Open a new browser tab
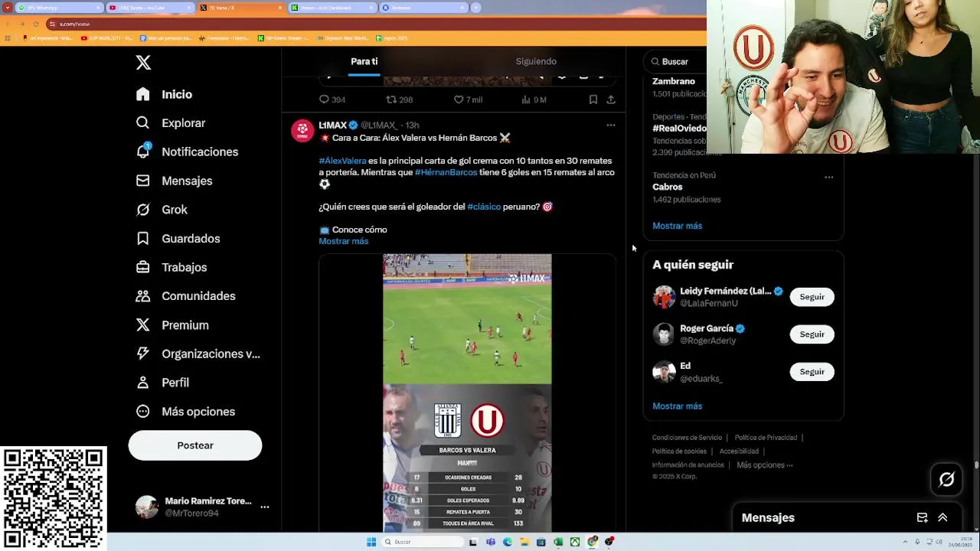This screenshot has height=551, width=980. click(476, 8)
